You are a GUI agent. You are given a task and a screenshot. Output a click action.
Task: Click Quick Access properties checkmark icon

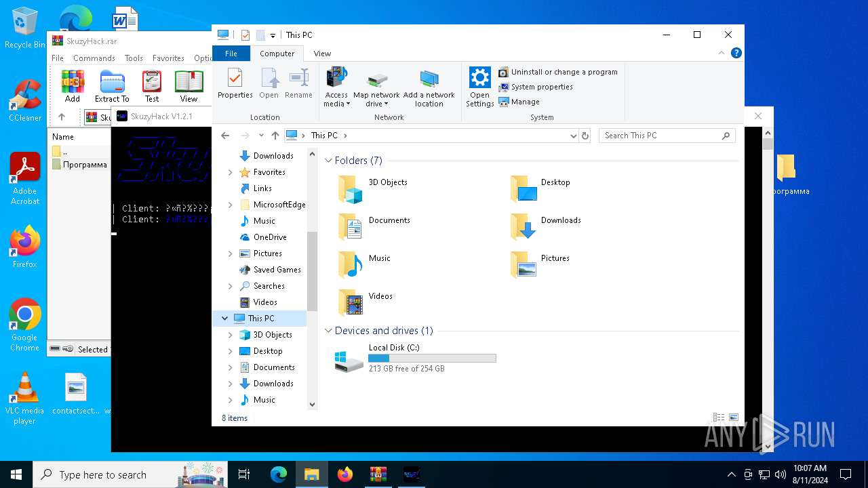tap(245, 35)
